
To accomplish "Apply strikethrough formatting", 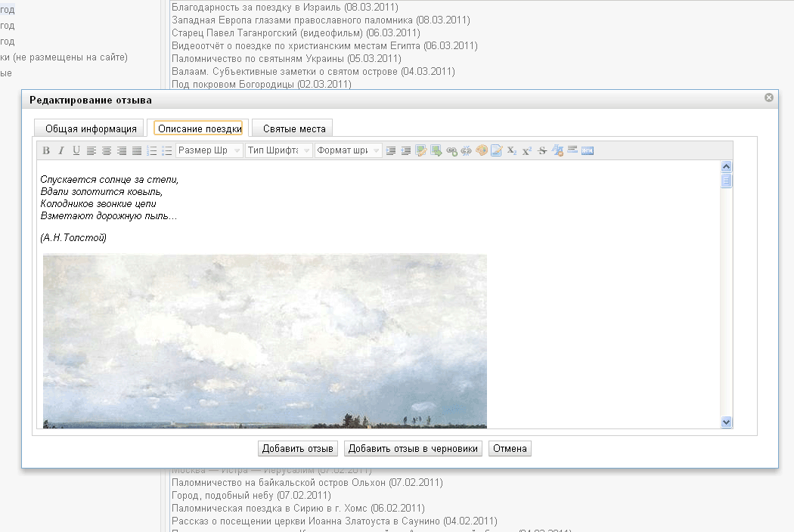I will (x=542, y=151).
